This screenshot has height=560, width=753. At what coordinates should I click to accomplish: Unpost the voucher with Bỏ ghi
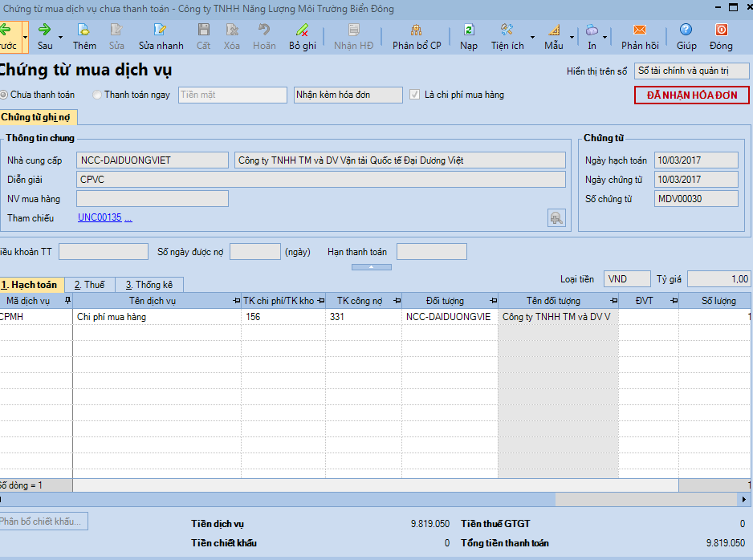click(303, 36)
